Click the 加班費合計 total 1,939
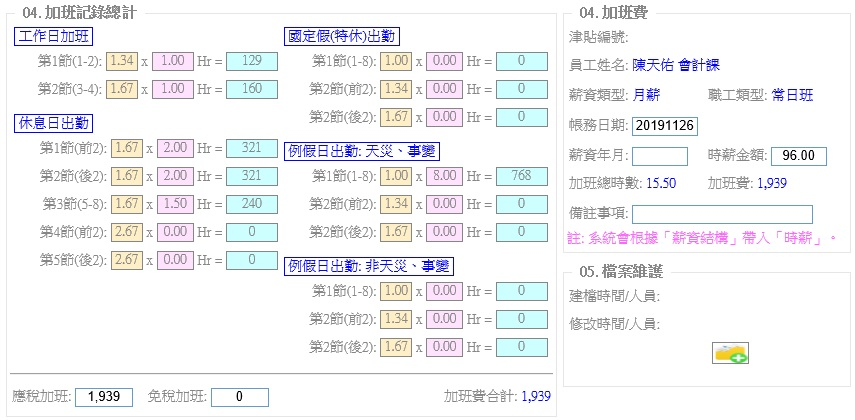 (536, 397)
